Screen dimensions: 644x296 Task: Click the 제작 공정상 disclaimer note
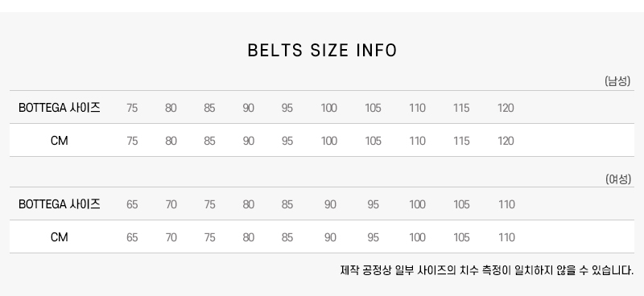(487, 270)
